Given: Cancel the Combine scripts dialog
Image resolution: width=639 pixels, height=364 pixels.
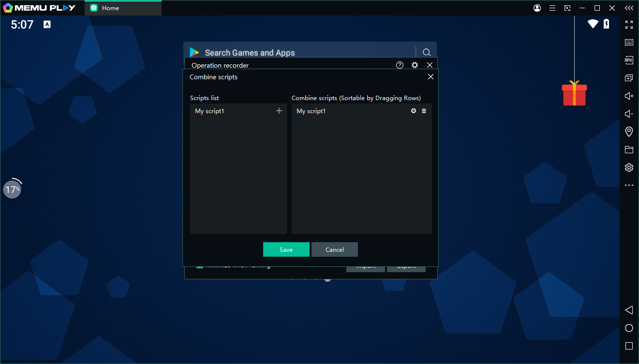Looking at the screenshot, I should pyautogui.click(x=334, y=249).
